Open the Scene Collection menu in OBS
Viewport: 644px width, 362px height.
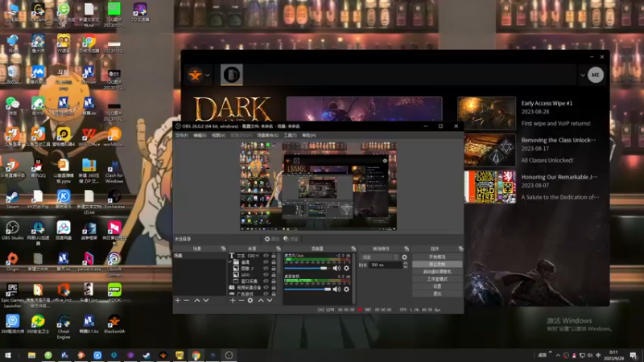point(267,135)
